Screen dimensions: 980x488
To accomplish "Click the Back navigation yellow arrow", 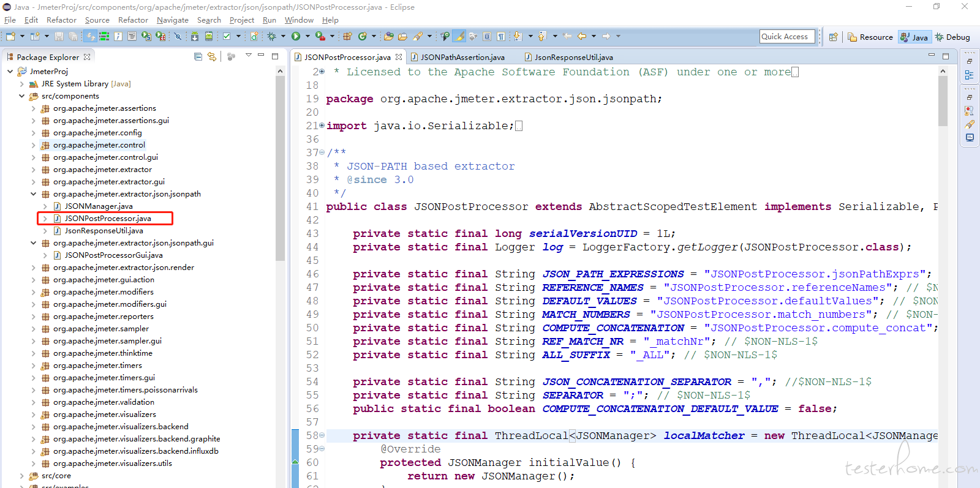I will 582,37.
